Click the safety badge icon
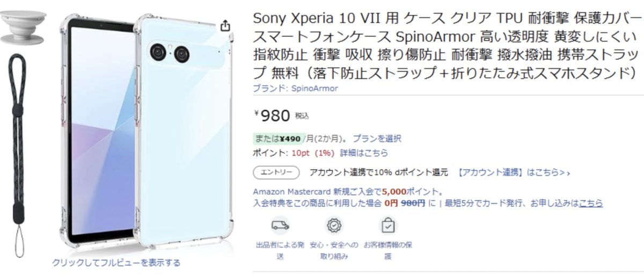The width and height of the screenshot is (644, 277). tap(334, 225)
